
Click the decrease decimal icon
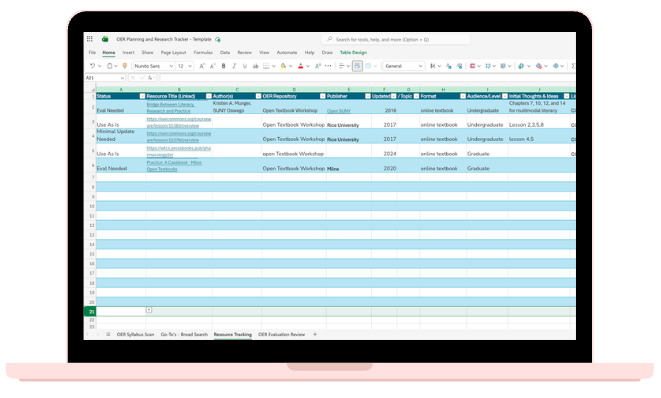coord(448,66)
